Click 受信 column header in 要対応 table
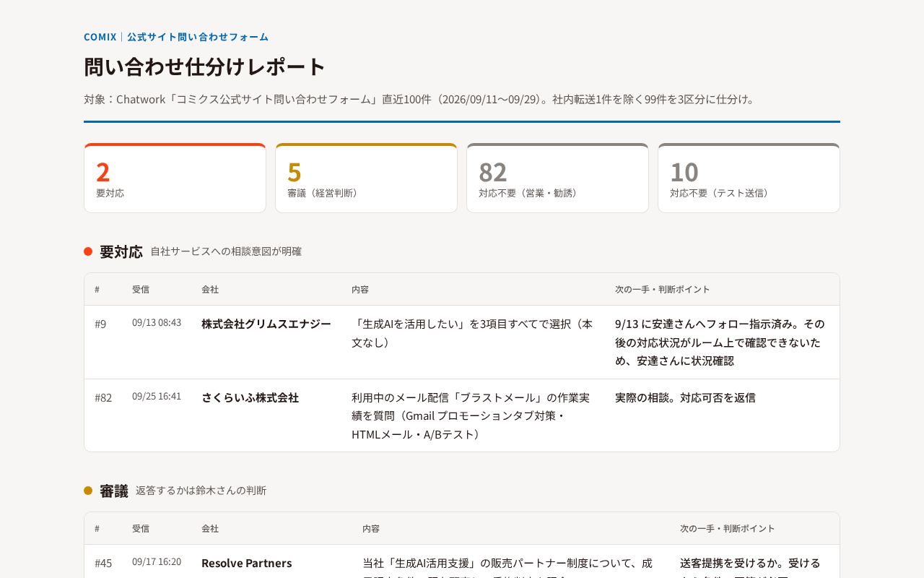The height and width of the screenshot is (578, 924). [141, 289]
